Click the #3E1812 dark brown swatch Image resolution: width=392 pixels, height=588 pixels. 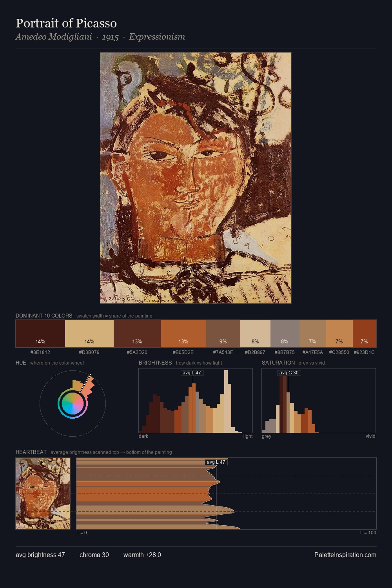pos(40,334)
